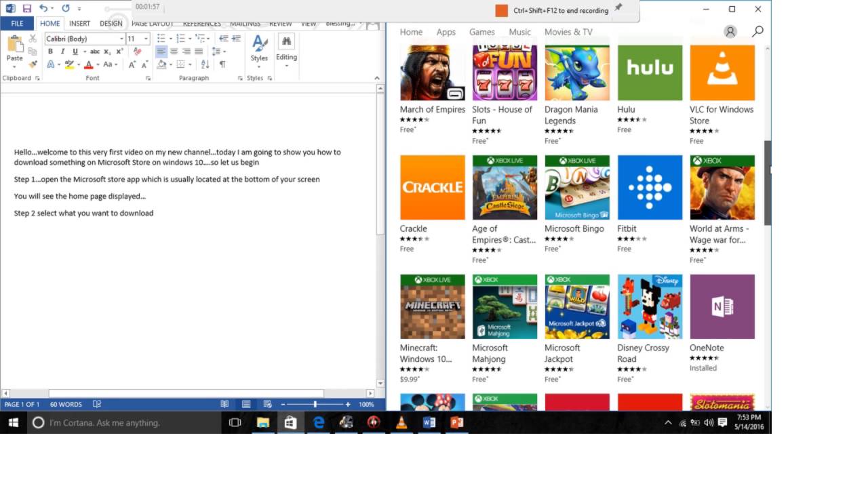Click the proofing book icon in status bar
This screenshot has width=868, height=488.
tap(97, 404)
